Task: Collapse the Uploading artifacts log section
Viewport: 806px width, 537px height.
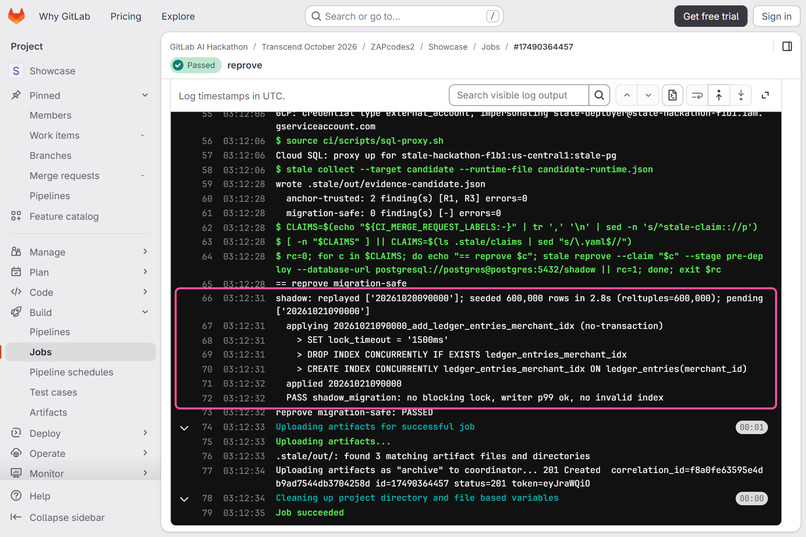Action: (184, 428)
